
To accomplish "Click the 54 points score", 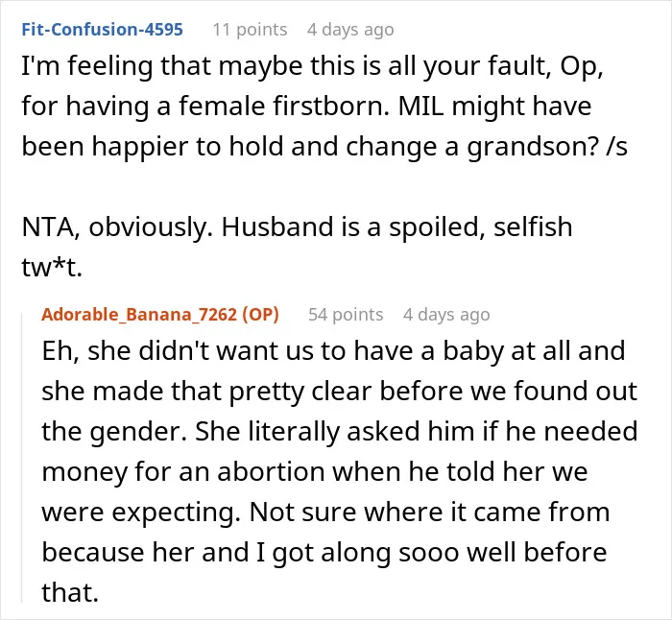I will pyautogui.click(x=346, y=315).
